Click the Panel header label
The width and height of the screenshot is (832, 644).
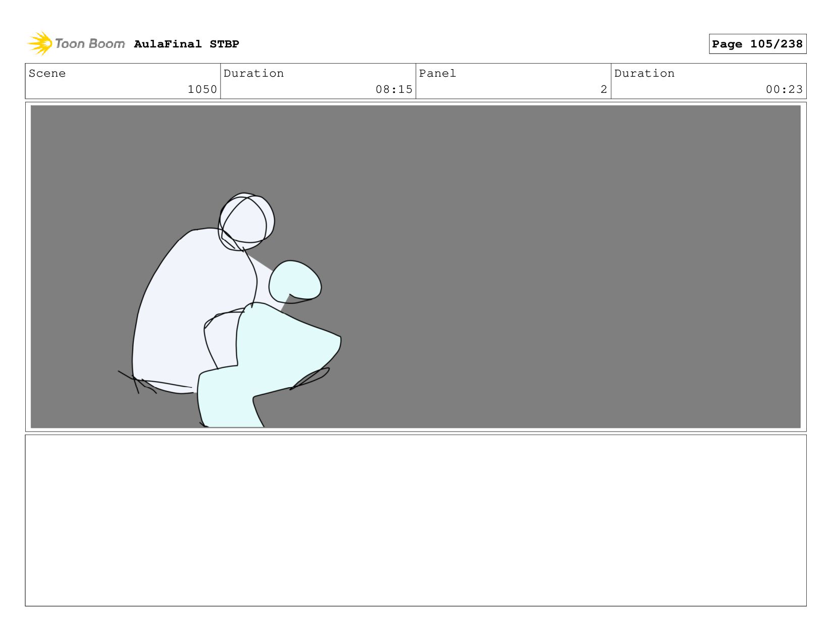click(x=437, y=73)
